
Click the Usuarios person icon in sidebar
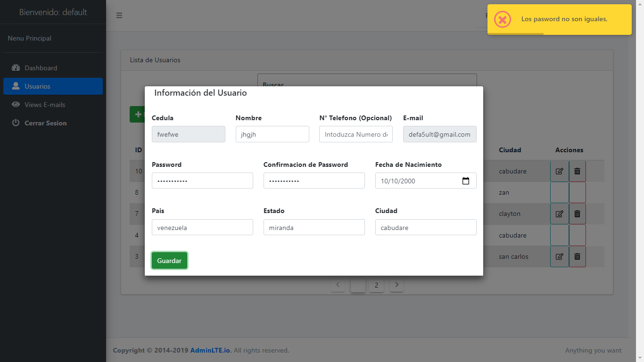click(16, 86)
